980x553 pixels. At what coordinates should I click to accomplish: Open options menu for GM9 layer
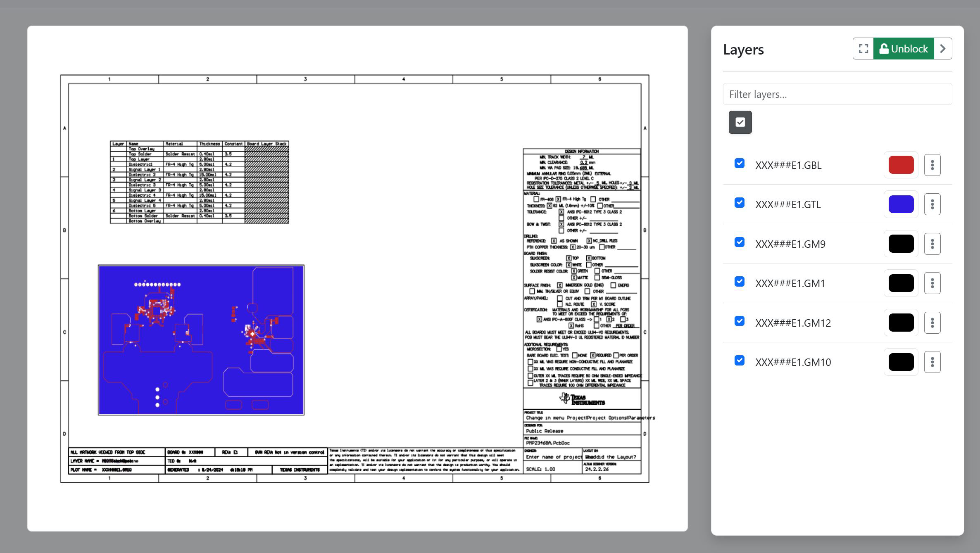(x=932, y=244)
